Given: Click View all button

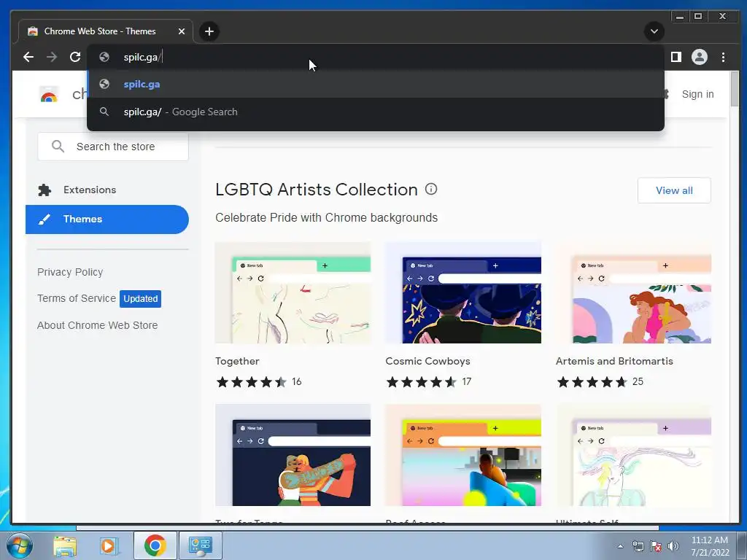Looking at the screenshot, I should 674,190.
